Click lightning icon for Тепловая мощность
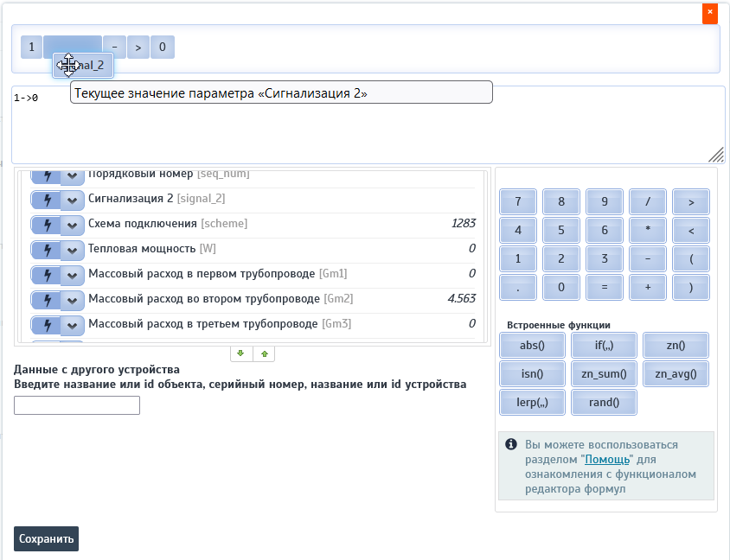Image resolution: width=730 pixels, height=560 pixels. (47, 250)
